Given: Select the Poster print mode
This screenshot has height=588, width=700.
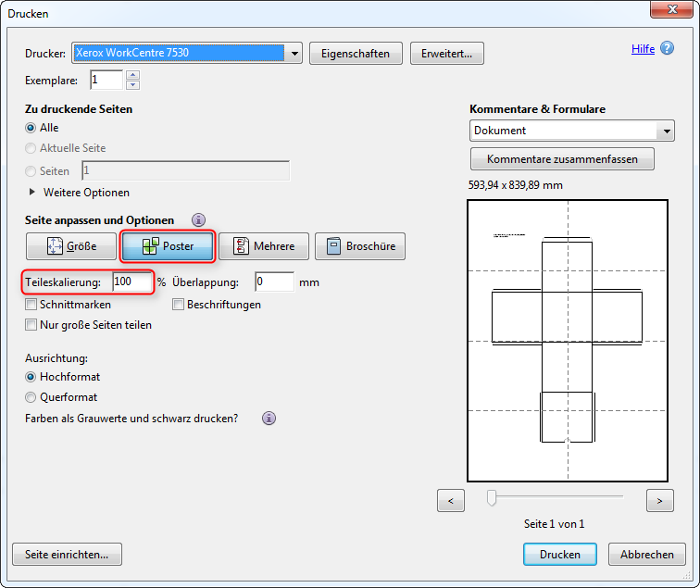Looking at the screenshot, I should point(168,246).
